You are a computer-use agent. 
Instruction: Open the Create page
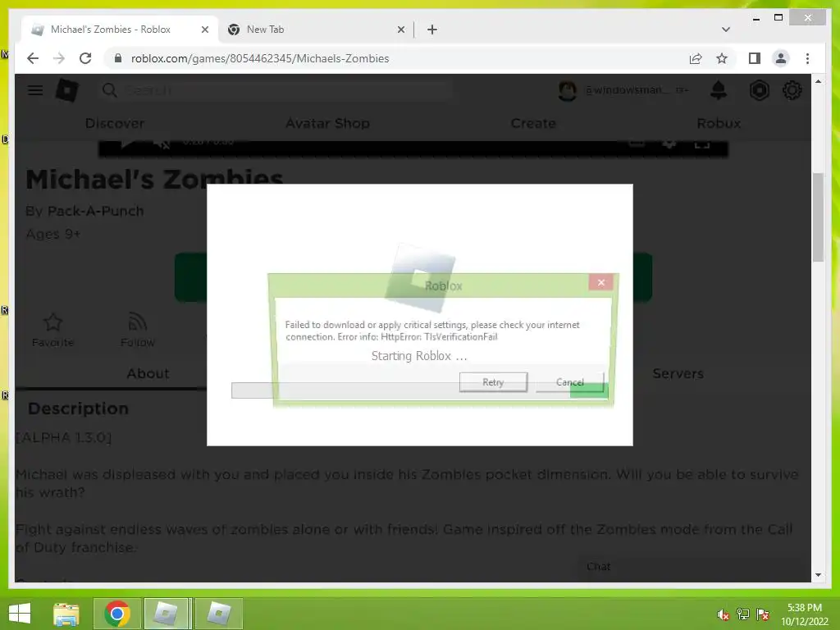[x=533, y=123]
